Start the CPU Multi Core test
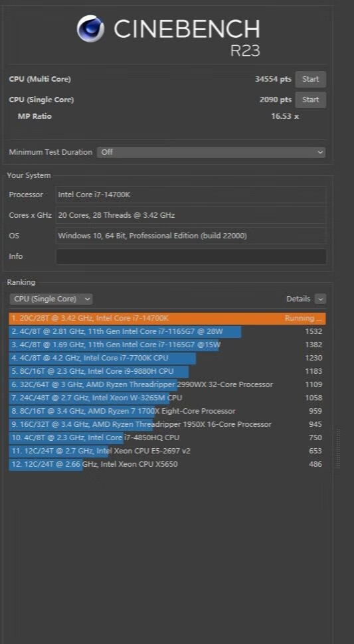The height and width of the screenshot is (644, 354). (x=310, y=79)
